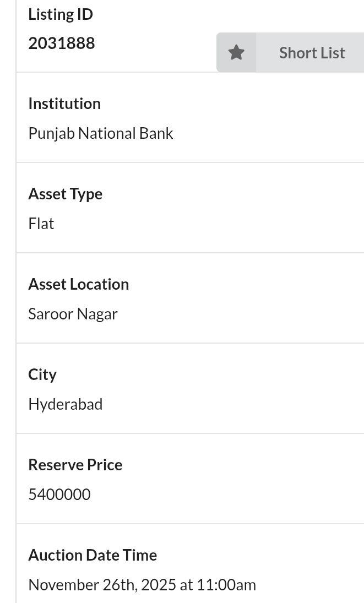Open the Asset Type Flat entry
Viewport: 364px width, 603px height.
(41, 223)
